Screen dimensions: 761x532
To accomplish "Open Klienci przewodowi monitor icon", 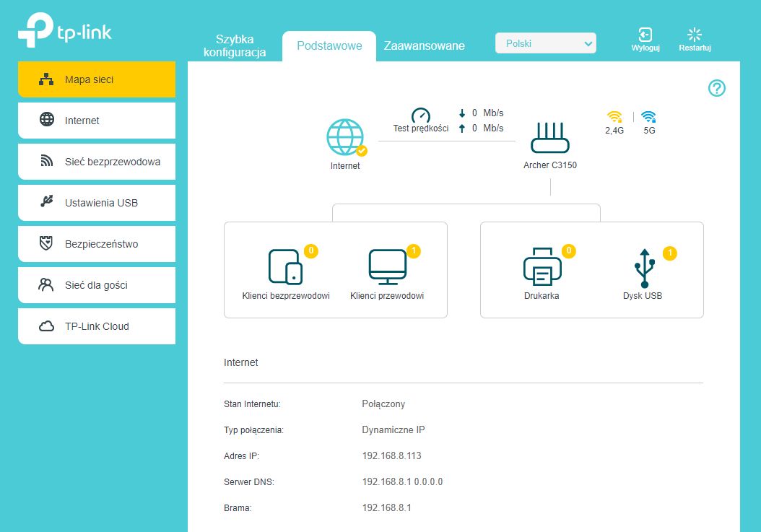I will click(387, 267).
